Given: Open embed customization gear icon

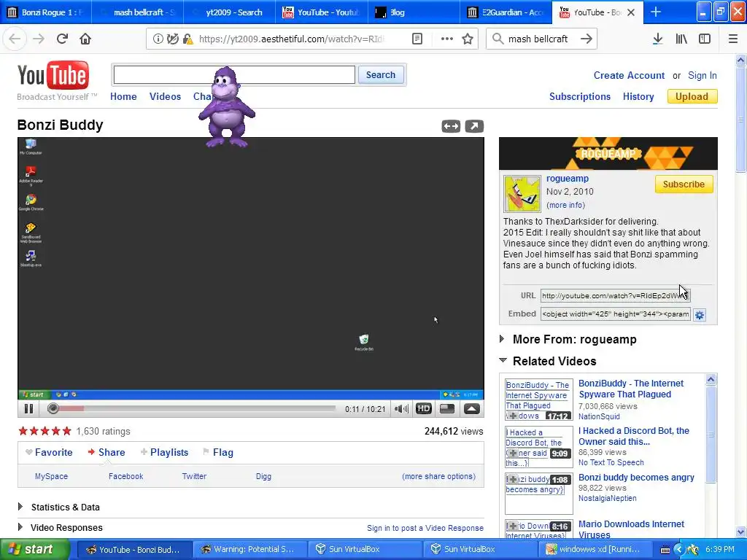Looking at the screenshot, I should [700, 315].
